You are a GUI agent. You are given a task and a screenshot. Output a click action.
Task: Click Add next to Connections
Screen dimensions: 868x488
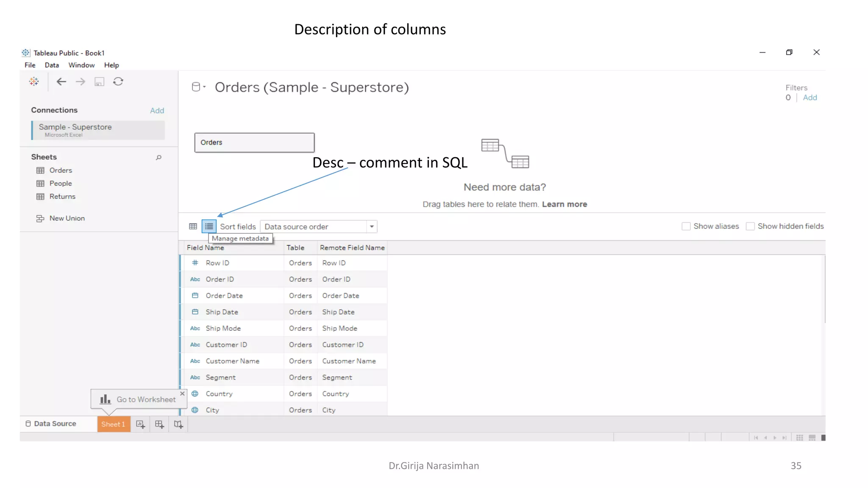pyautogui.click(x=157, y=111)
